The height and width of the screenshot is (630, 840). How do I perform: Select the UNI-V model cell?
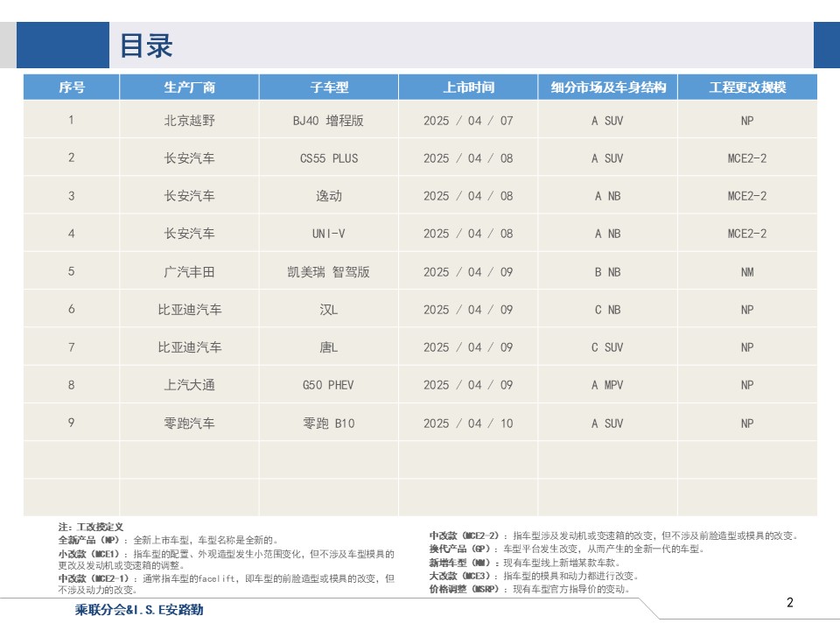(329, 234)
